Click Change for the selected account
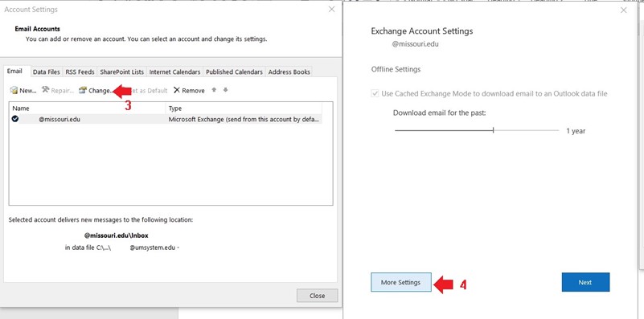The height and width of the screenshot is (319, 644). (x=95, y=90)
